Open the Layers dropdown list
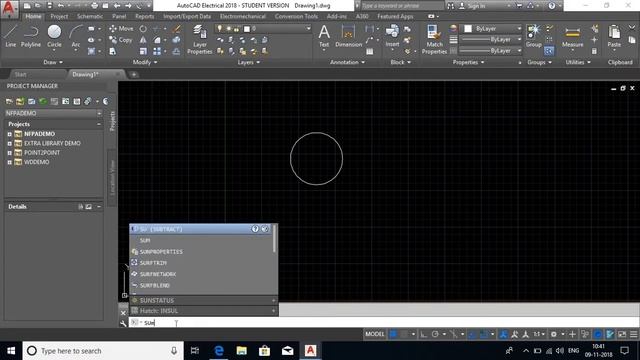This screenshot has height=360, width=640. pos(308,28)
